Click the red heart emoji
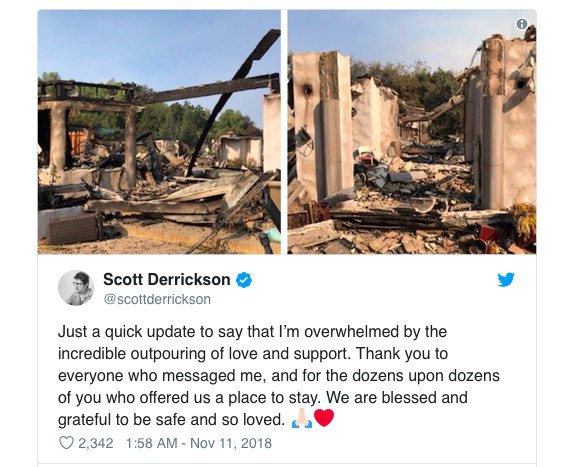Screen dimensions: 570x467 click(x=324, y=418)
